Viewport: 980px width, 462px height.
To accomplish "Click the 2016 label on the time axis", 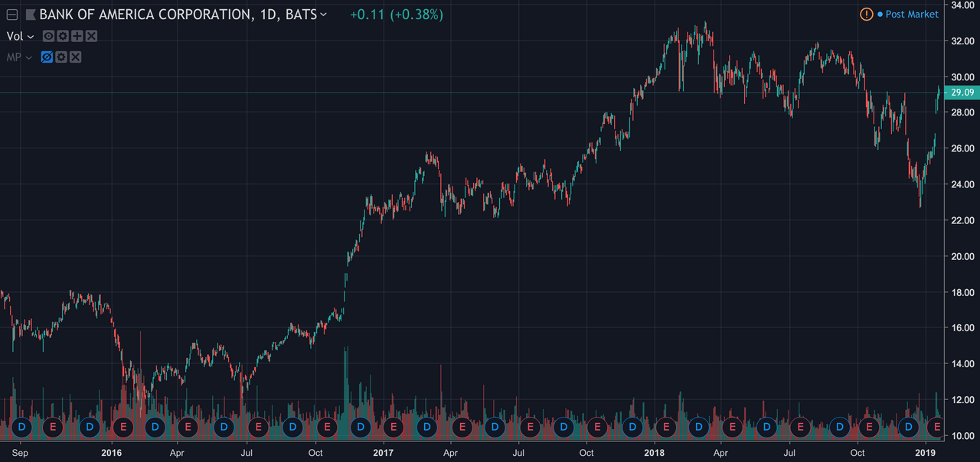I will (x=112, y=453).
